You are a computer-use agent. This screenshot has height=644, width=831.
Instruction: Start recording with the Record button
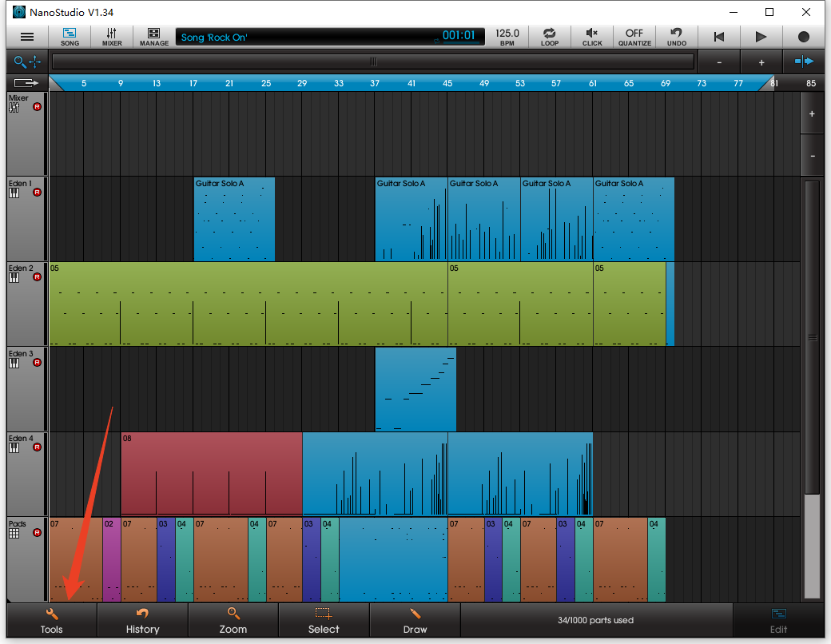click(x=803, y=37)
